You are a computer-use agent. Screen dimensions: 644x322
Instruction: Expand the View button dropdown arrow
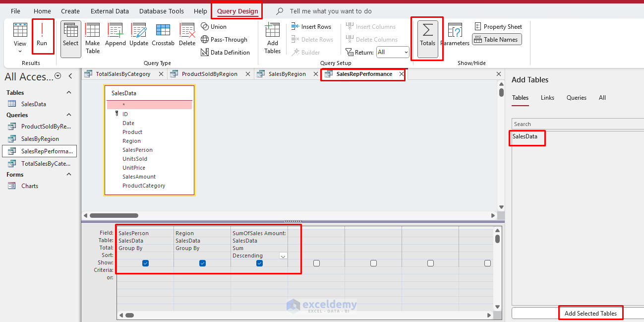click(20, 51)
